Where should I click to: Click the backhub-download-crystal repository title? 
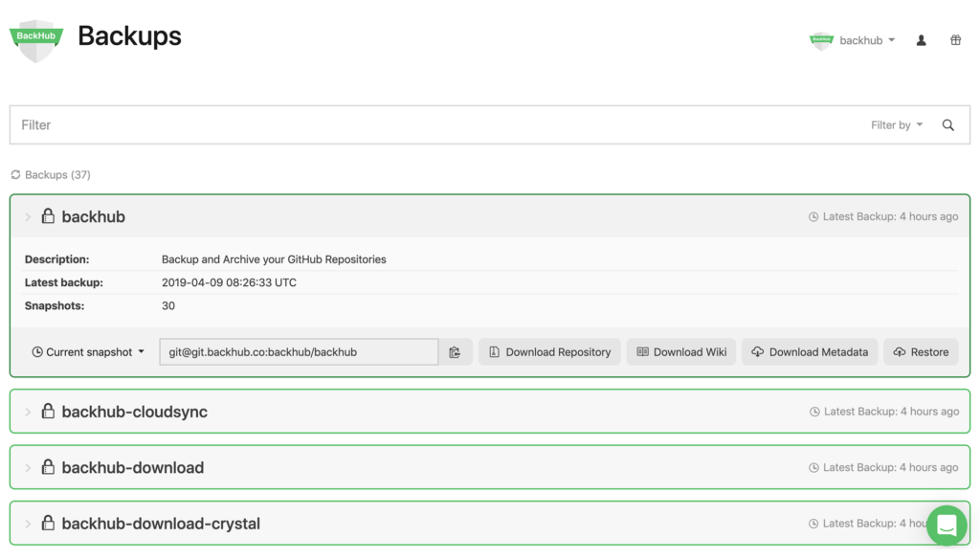[161, 524]
